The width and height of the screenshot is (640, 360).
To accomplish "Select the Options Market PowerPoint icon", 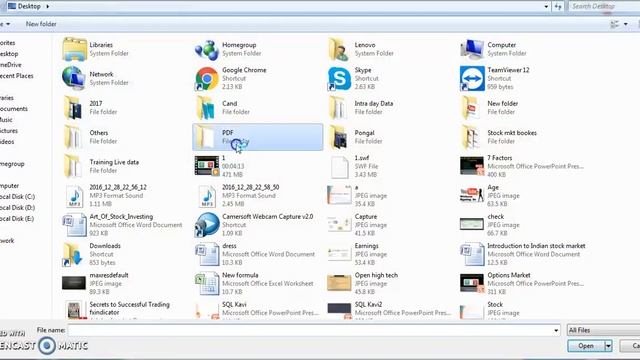I will [472, 283].
